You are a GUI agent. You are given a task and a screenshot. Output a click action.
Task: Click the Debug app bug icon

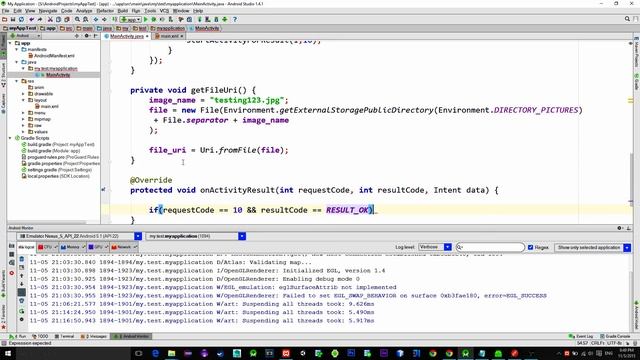point(154,19)
